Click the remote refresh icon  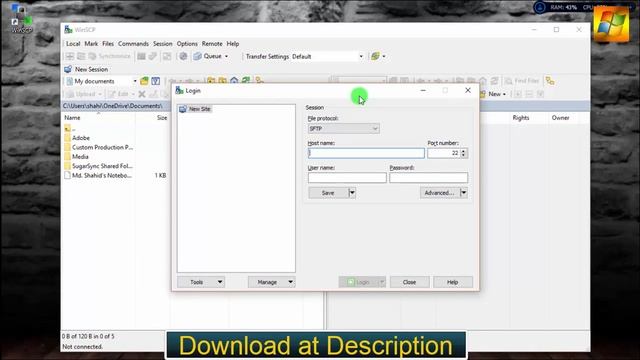coord(494,81)
